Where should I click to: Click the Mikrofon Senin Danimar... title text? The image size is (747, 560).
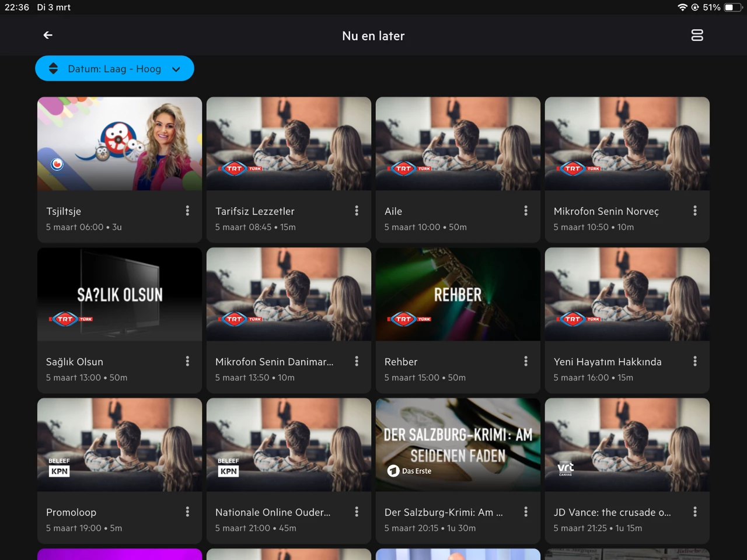point(274,362)
